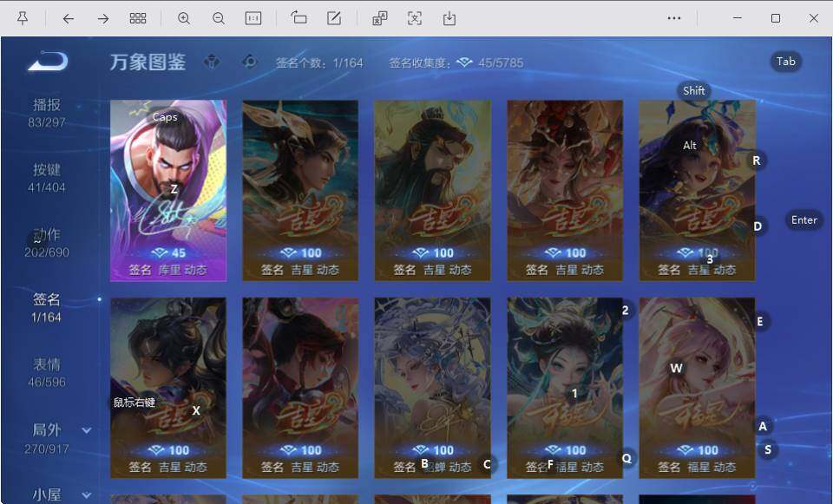Image resolution: width=833 pixels, height=504 pixels.
Task: Select the 按键 41/404 sidebar category
Action: click(47, 178)
